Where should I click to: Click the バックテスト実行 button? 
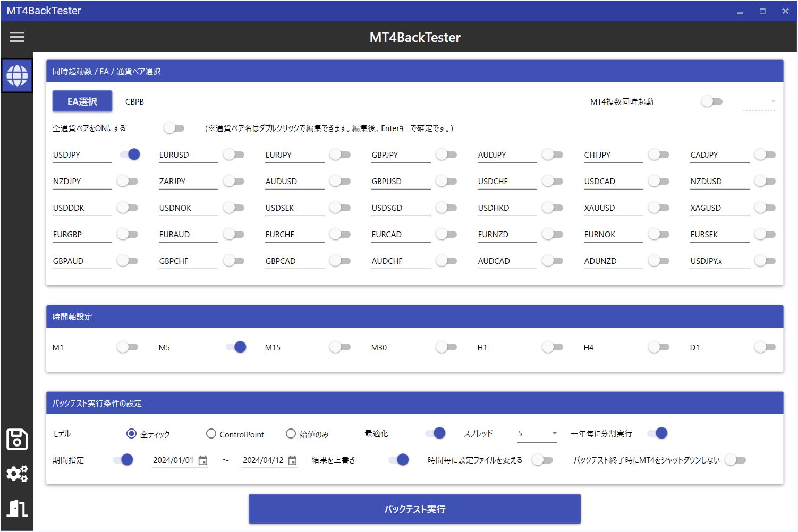coord(415,509)
